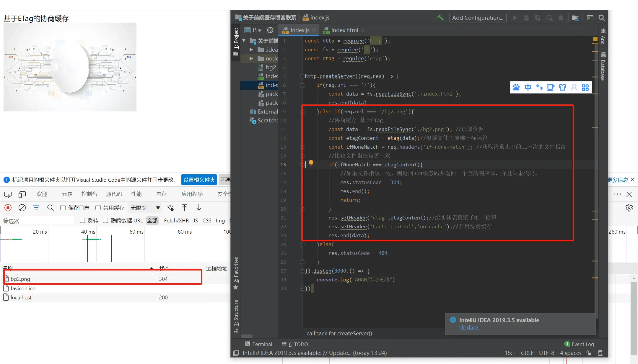
Task: Click the DevTools settings gear icon
Action: coord(629,208)
